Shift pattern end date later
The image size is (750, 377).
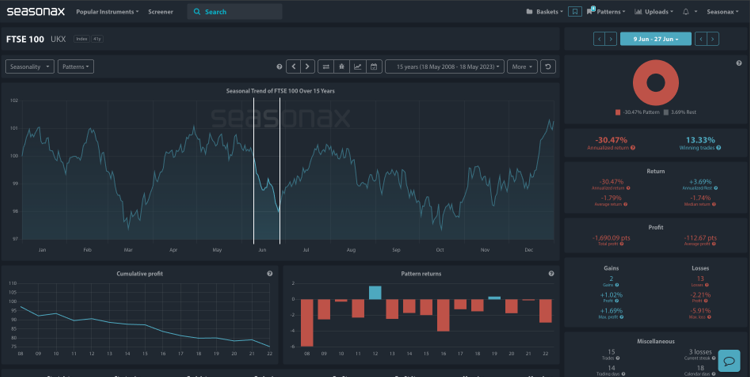[713, 39]
